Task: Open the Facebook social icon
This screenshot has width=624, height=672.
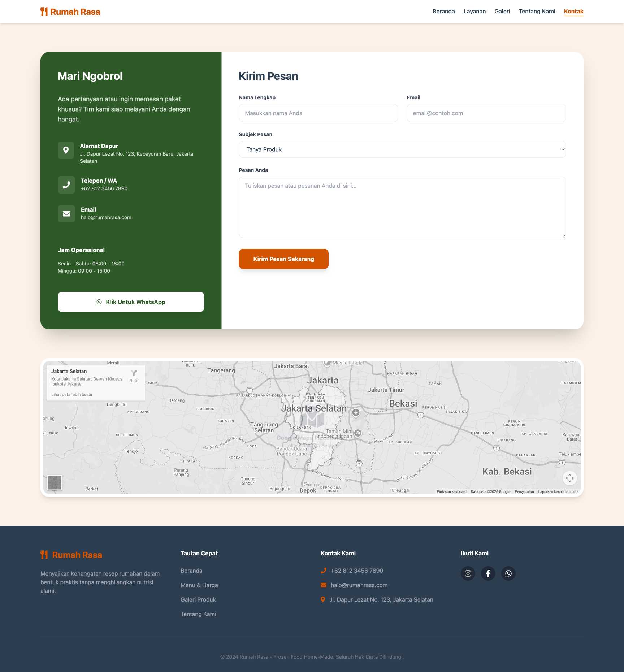Action: pos(488,573)
